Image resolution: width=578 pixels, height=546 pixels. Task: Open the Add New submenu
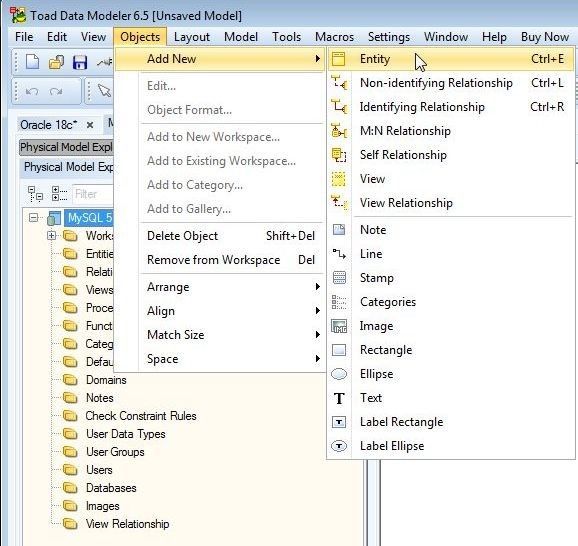220,59
